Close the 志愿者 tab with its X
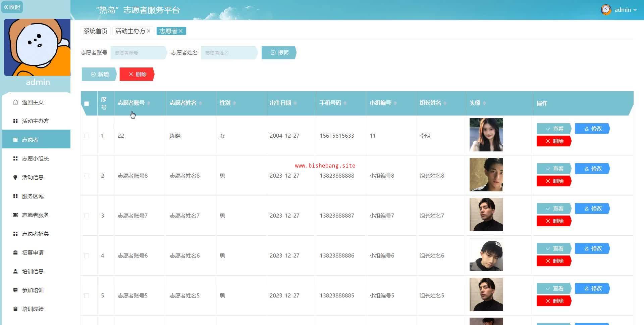 click(x=180, y=31)
